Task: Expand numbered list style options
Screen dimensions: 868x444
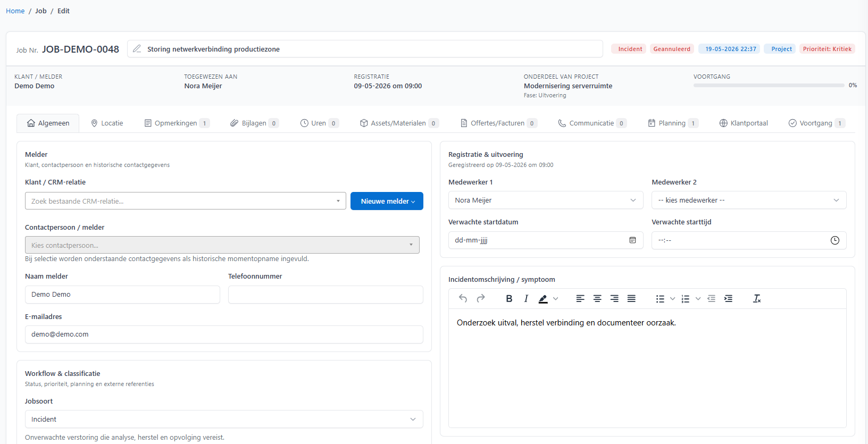Action: [x=698, y=299]
